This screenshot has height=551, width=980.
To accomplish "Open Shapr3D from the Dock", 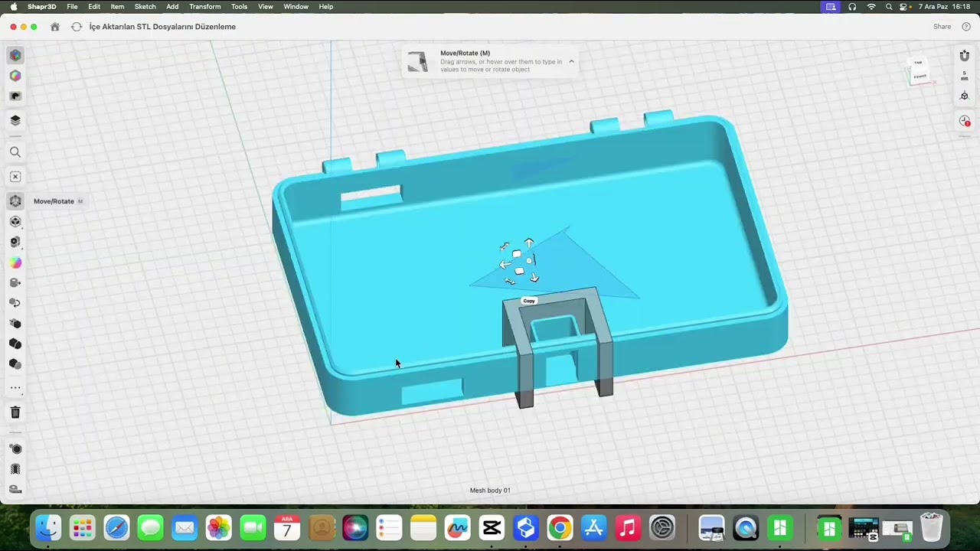I will click(x=525, y=528).
